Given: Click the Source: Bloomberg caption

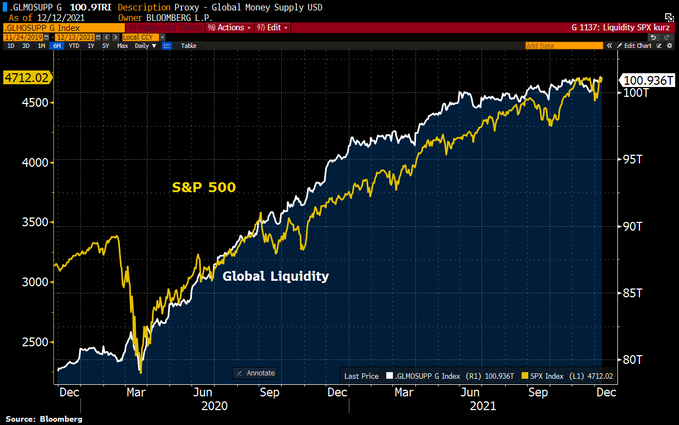Looking at the screenshot, I should (44, 419).
